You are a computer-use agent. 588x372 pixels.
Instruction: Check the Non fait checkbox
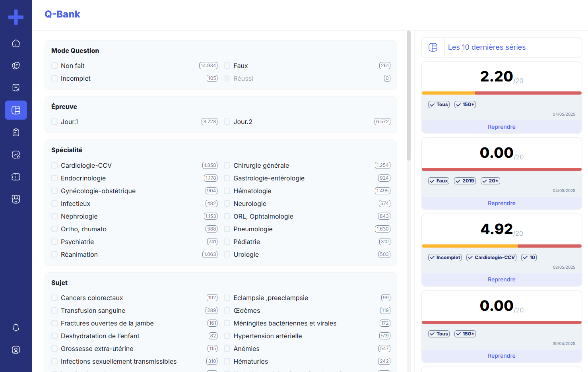pos(54,66)
